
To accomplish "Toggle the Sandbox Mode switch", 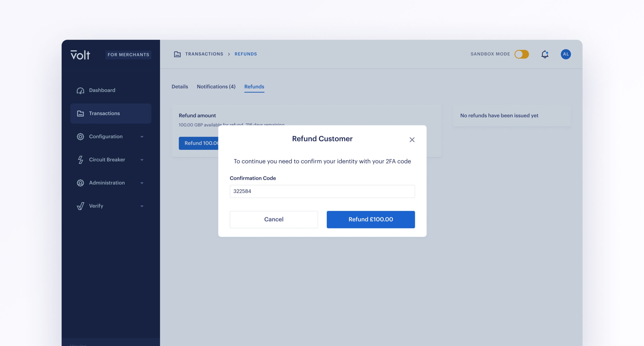I will [x=522, y=54].
